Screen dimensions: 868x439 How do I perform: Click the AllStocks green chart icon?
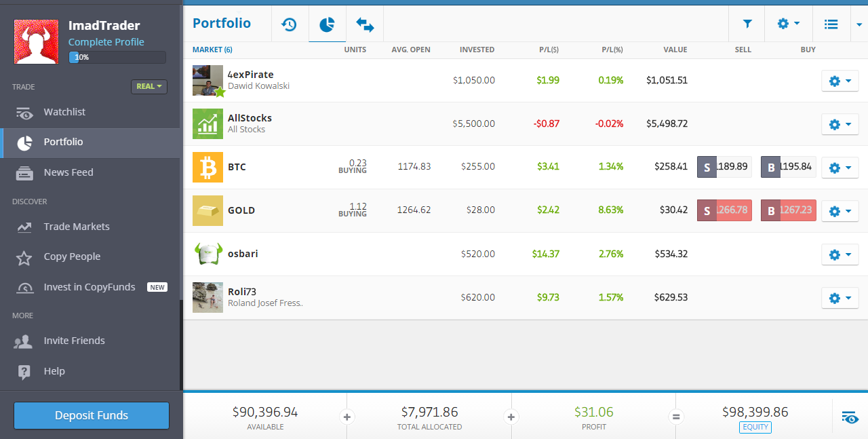tap(208, 123)
